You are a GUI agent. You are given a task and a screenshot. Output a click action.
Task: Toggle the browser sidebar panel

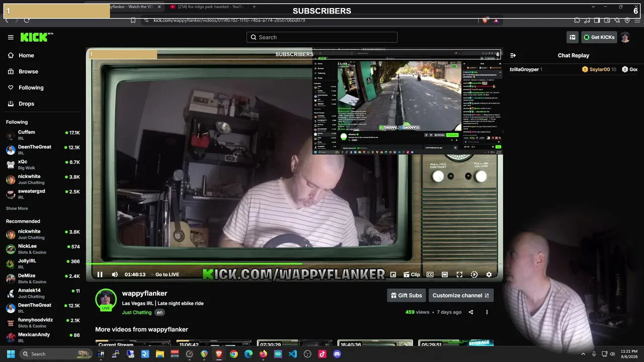click(597, 20)
